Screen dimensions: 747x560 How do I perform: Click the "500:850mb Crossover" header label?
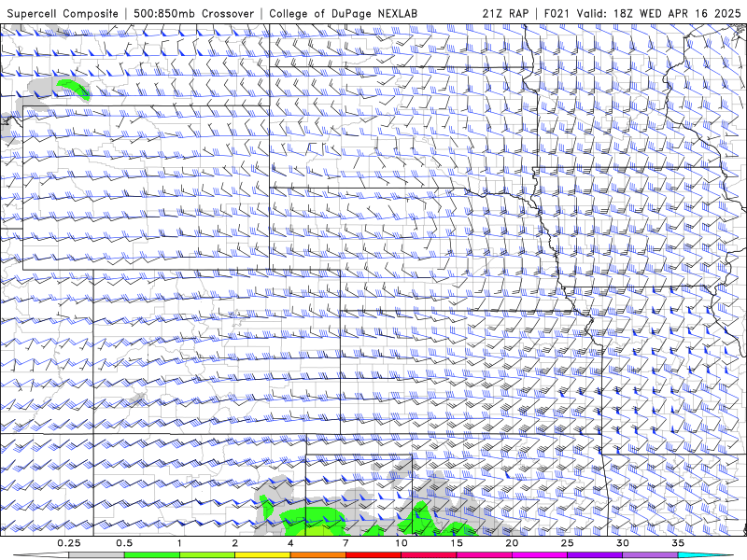click(x=194, y=13)
